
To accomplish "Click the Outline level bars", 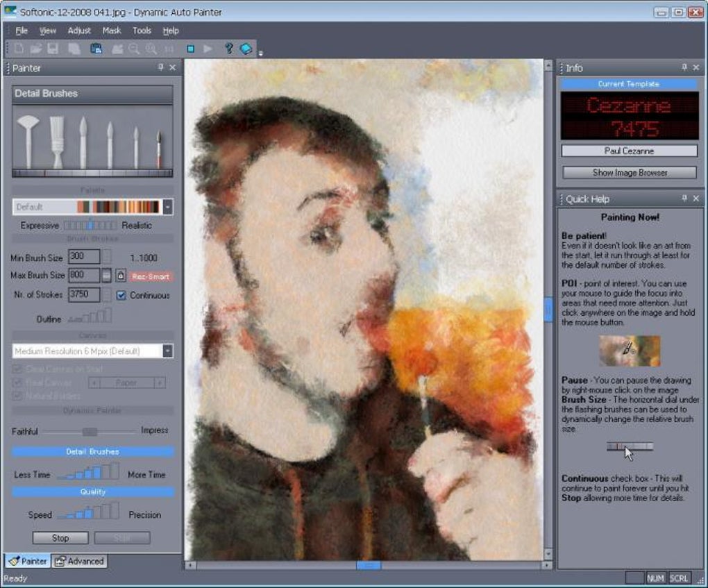I will point(90,315).
